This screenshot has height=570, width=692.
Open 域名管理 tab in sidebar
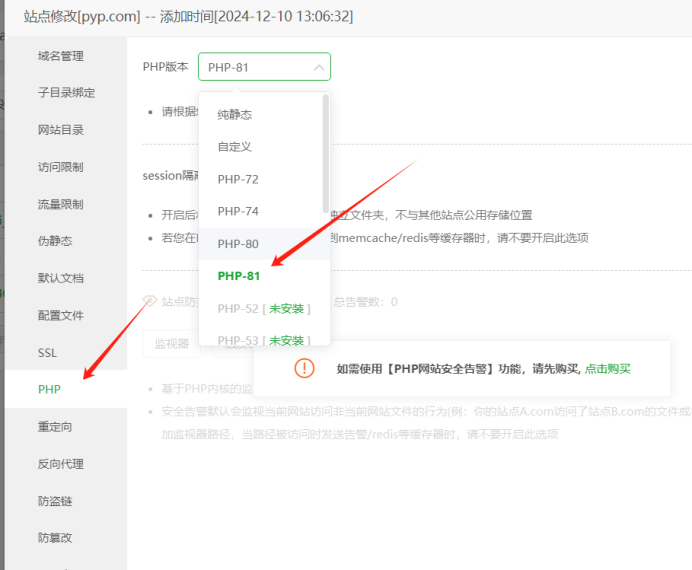[61, 56]
